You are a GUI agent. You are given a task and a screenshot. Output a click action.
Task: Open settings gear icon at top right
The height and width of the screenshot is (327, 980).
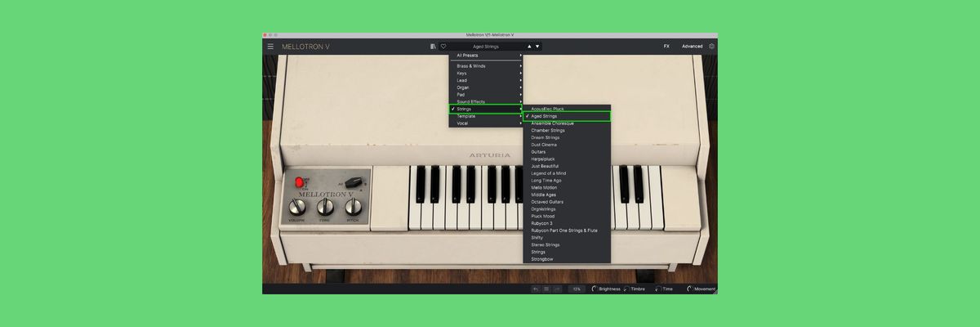[x=711, y=47]
